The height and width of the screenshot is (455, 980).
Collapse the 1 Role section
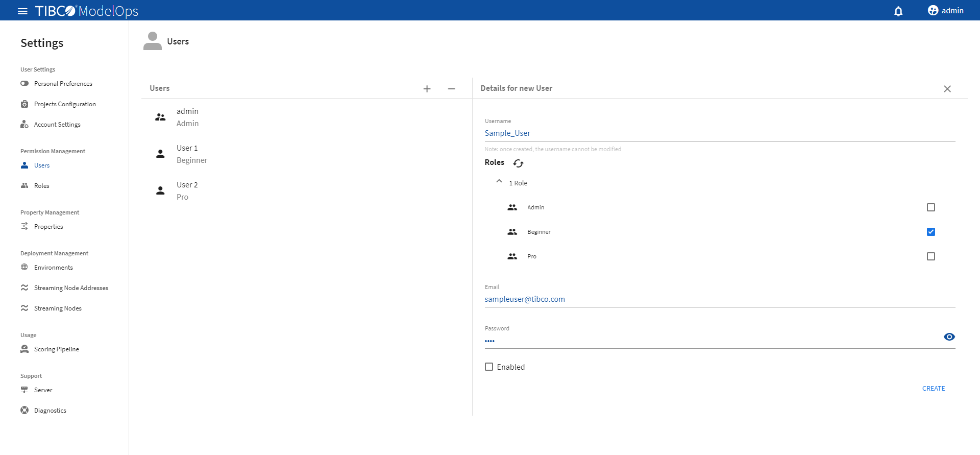[499, 182]
